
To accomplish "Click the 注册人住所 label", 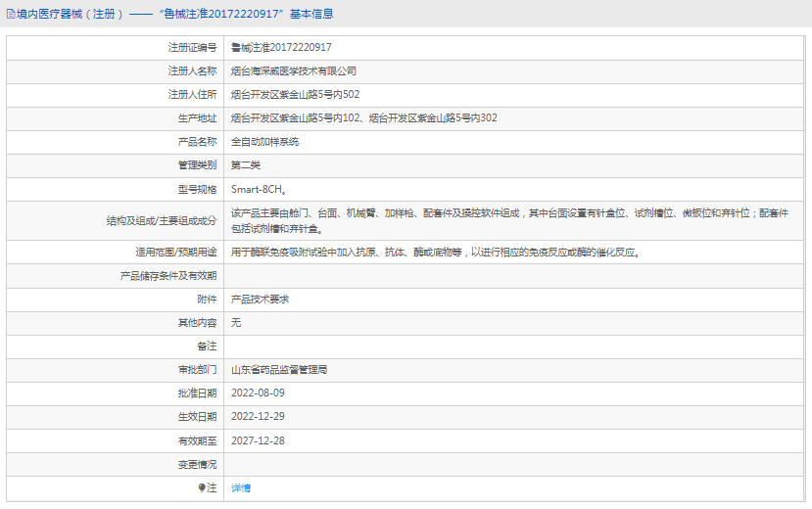I will [192, 95].
